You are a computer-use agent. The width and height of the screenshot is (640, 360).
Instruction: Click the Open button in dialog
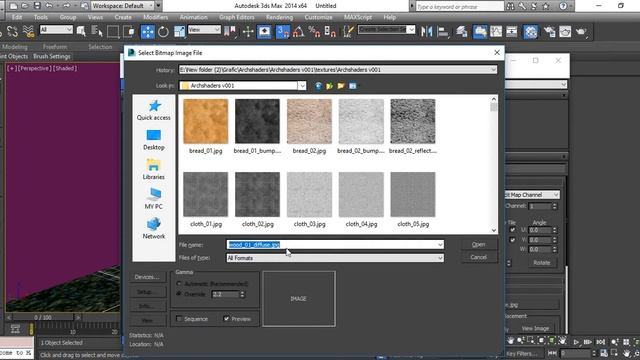coord(479,244)
